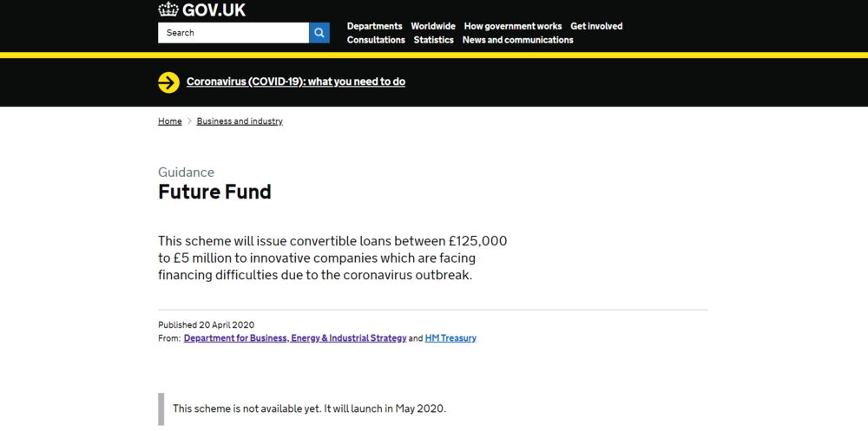
Task: Open the Worldwide navigation link
Action: click(433, 26)
